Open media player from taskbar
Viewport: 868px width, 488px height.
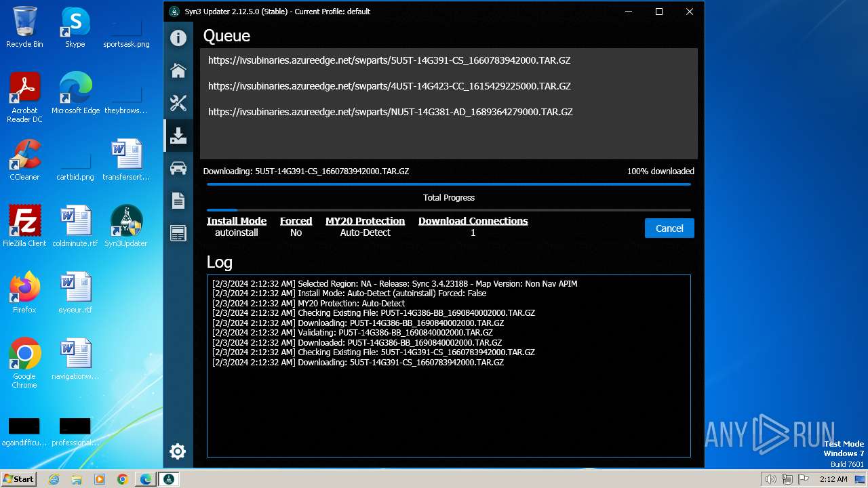point(100,479)
